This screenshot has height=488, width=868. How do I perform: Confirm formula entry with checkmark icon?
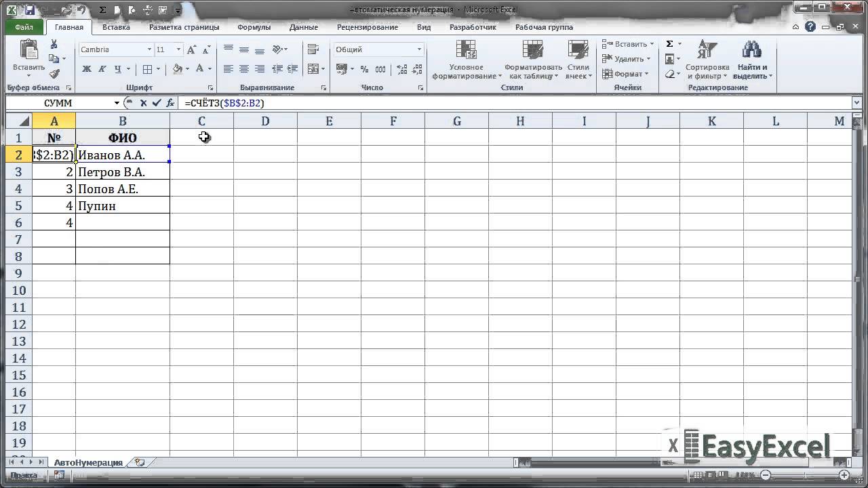coord(157,103)
